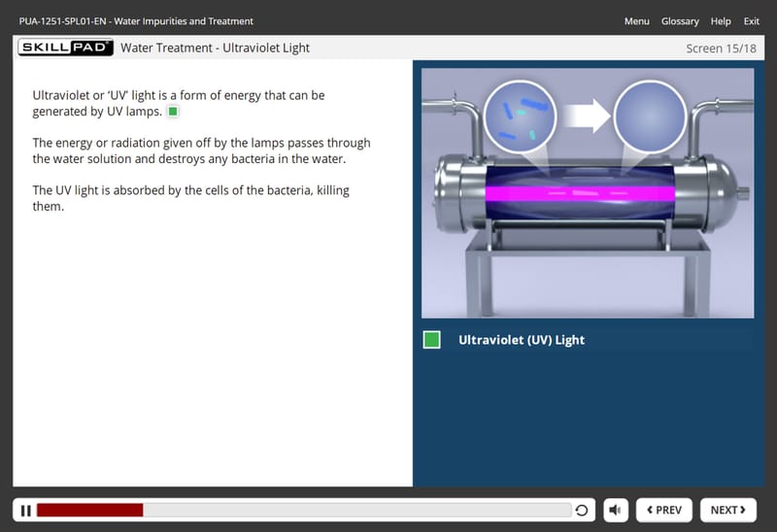Screen dimensions: 777x532
Task: Click the replay circular arrow icon
Action: click(x=582, y=511)
